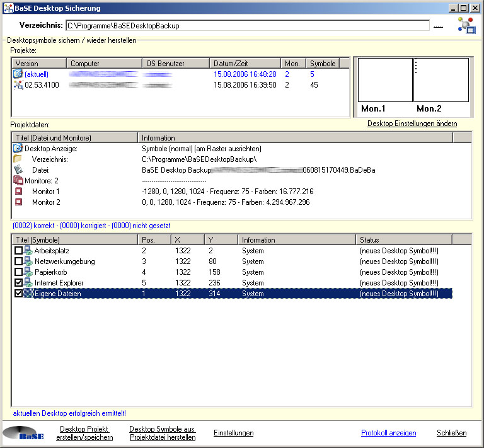Click the BaSE network icon top right
Image resolution: width=484 pixels, height=448 pixels.
466,25
